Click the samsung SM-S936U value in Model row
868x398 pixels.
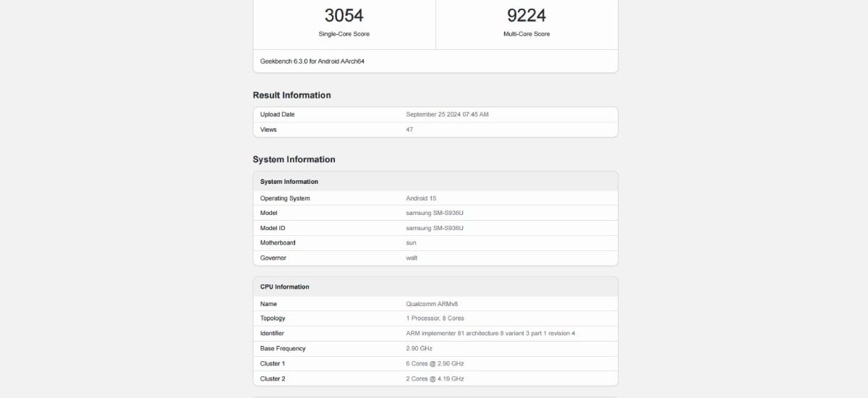(434, 213)
